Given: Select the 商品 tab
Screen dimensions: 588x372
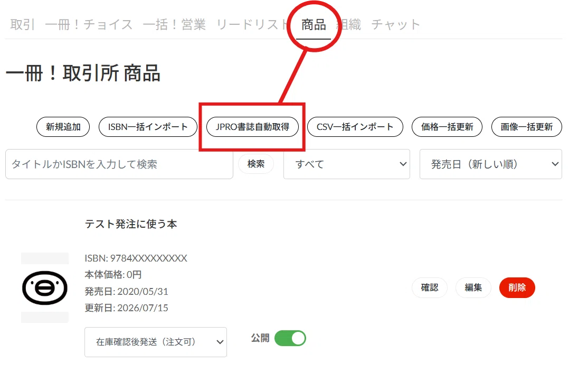Looking at the screenshot, I should 314,25.
